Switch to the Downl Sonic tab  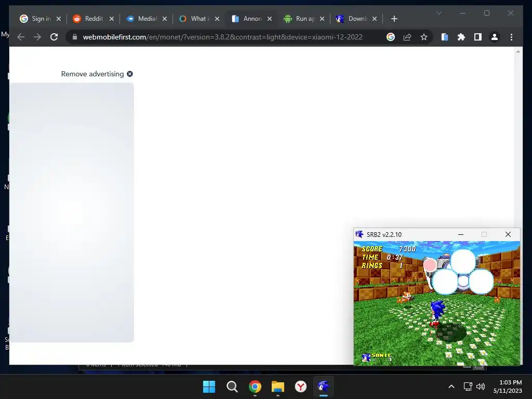point(352,19)
